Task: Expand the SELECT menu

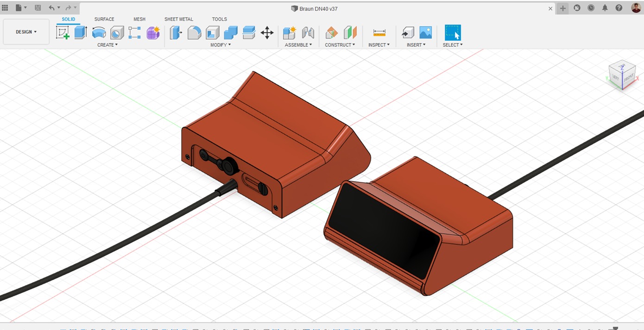Action: (453, 45)
